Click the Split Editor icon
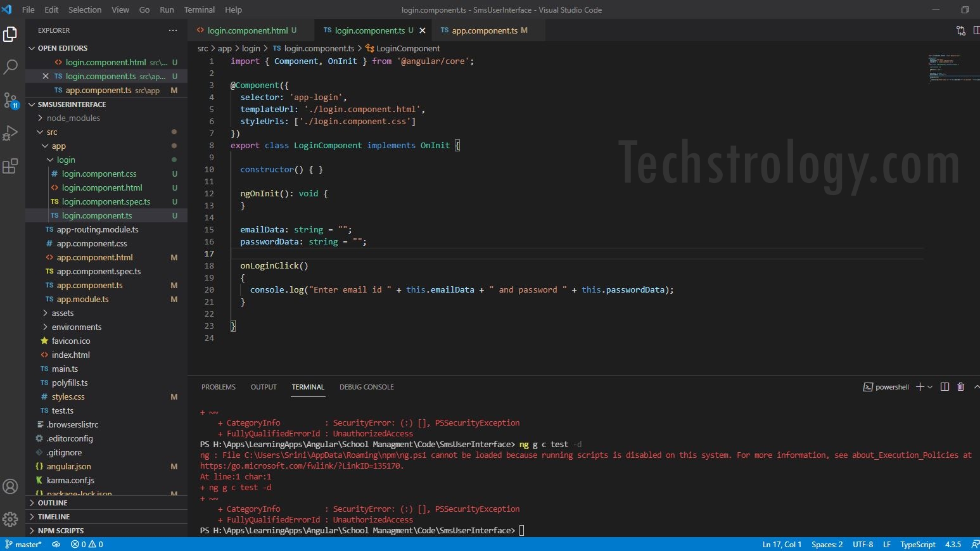Screen dimensions: 980x551 coord(976,30)
